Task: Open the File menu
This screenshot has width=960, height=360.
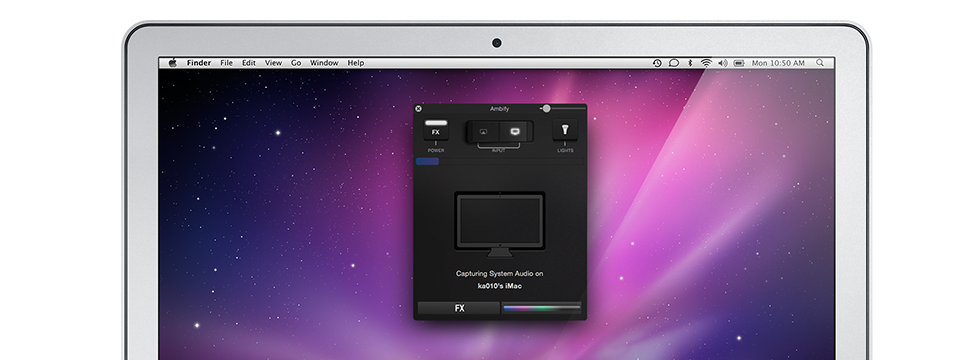Action: [227, 62]
